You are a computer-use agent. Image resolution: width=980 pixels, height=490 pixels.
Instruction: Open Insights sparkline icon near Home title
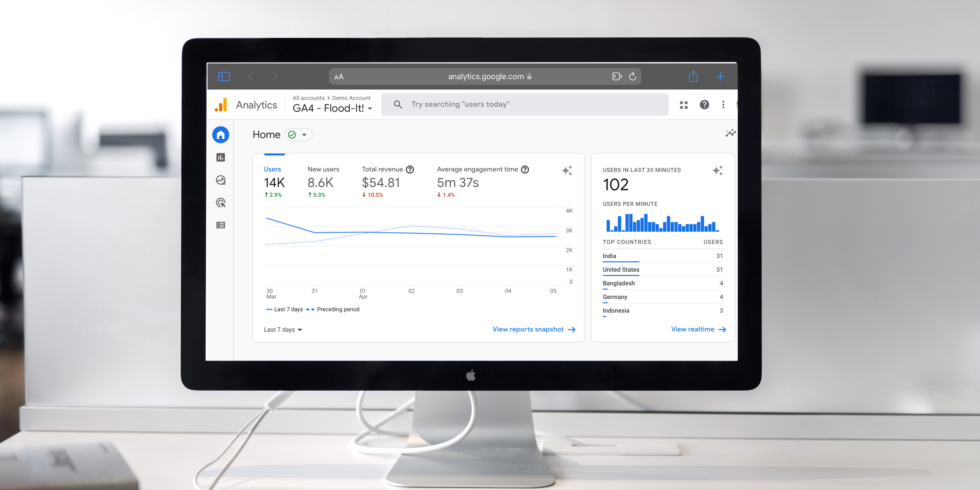pos(730,133)
